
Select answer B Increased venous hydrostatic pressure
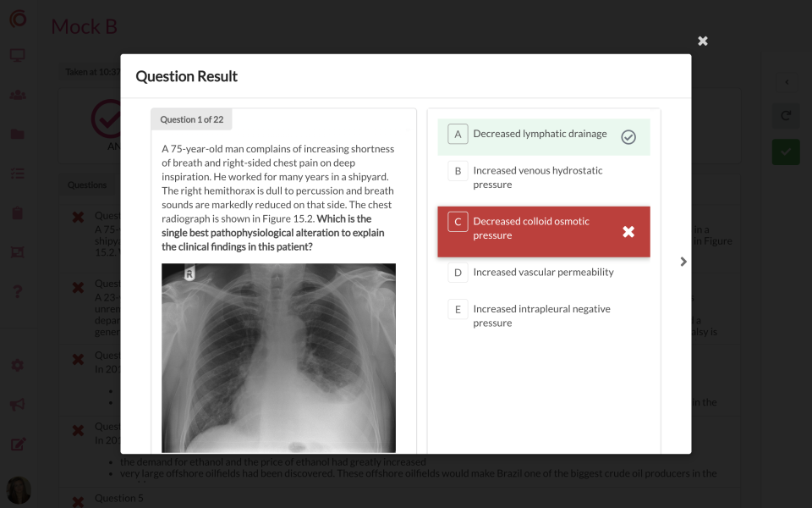tap(544, 177)
